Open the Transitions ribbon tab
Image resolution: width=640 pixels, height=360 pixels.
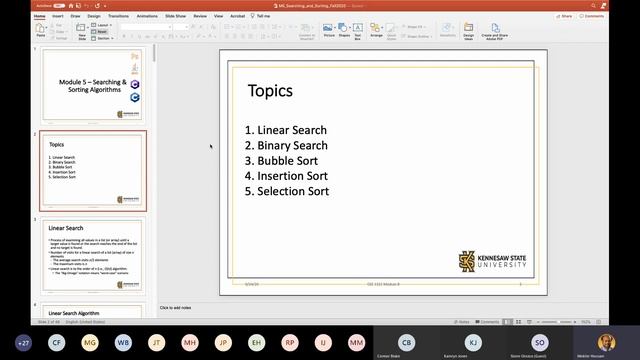tap(118, 16)
